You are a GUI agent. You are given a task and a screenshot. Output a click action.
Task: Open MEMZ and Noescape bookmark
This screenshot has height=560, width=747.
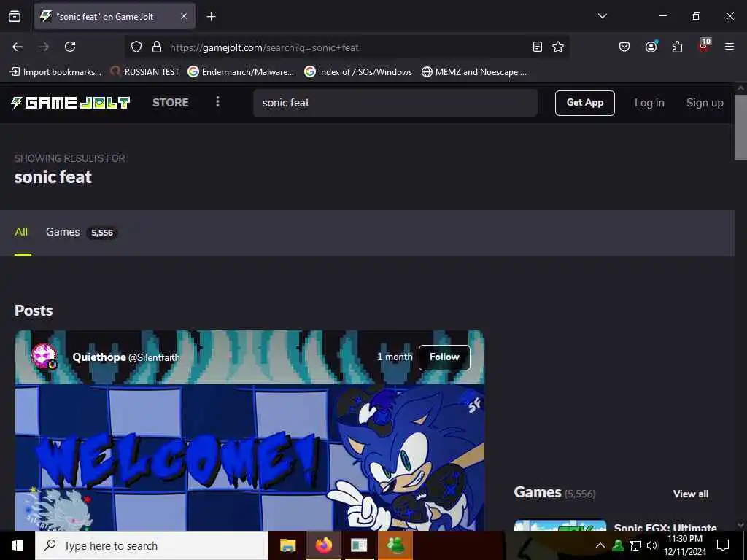tap(474, 72)
